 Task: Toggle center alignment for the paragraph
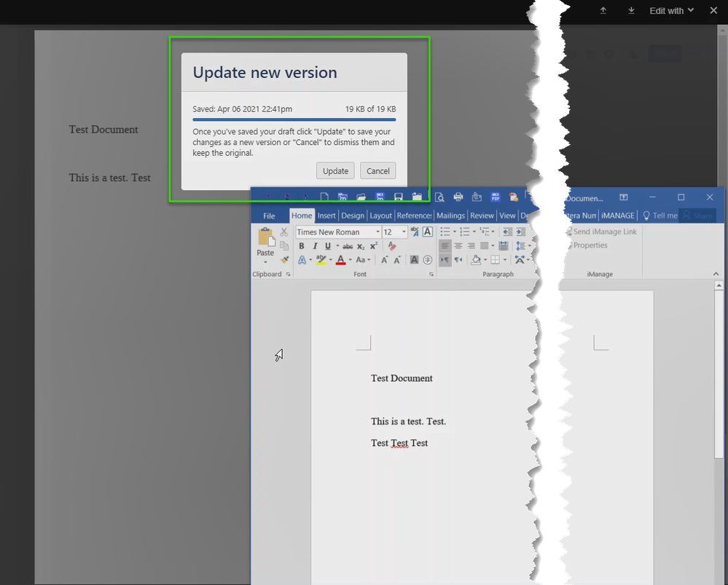pyautogui.click(x=458, y=246)
